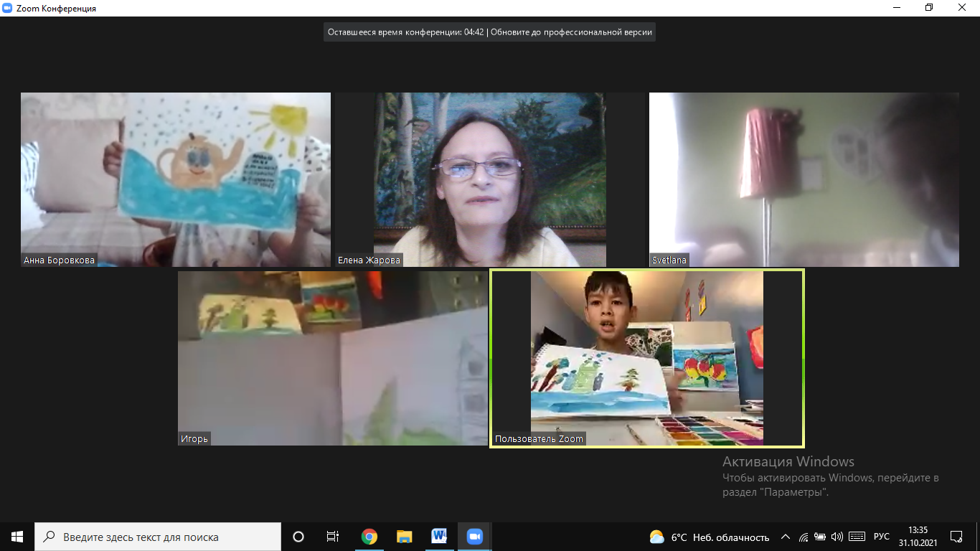Click the 'Пользователь Zoom' name label
This screenshot has width=980, height=551.
(x=540, y=438)
